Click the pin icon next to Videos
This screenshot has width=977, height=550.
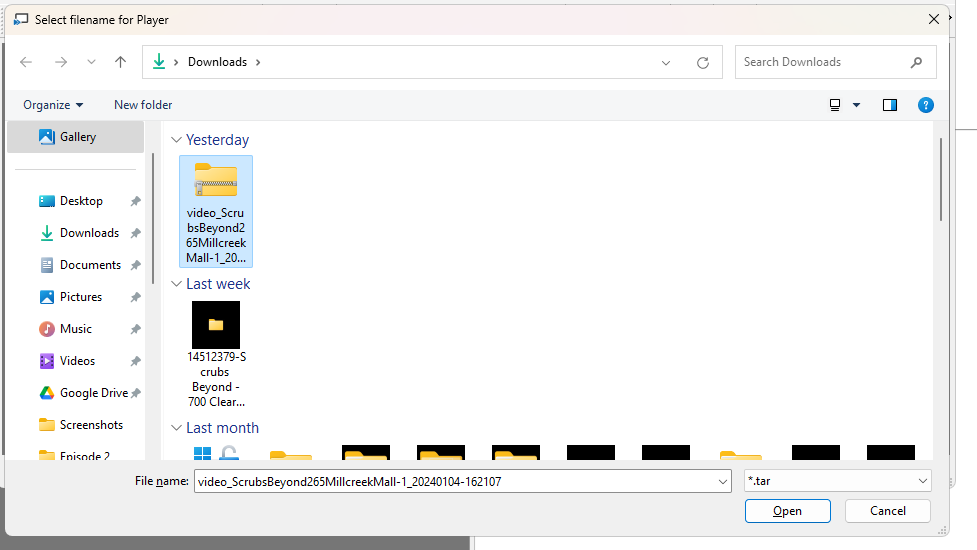coord(135,361)
